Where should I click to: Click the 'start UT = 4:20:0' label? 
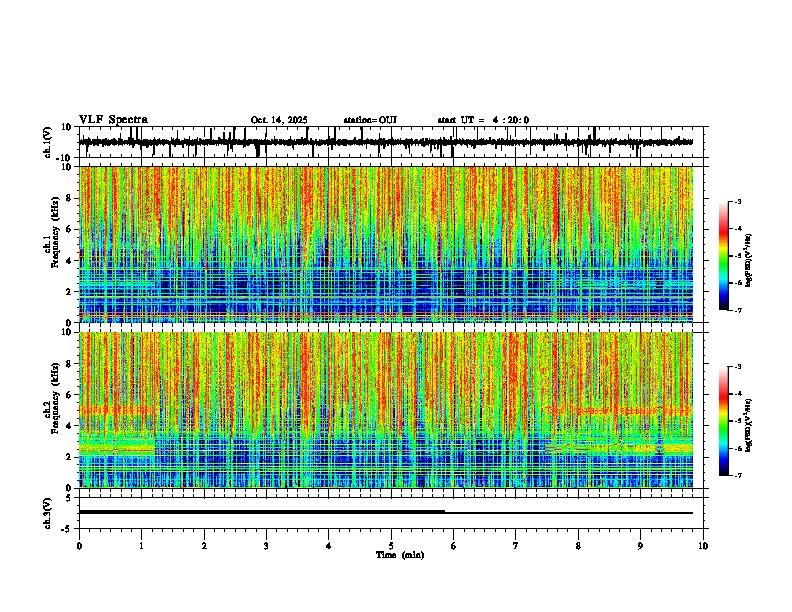click(x=483, y=120)
